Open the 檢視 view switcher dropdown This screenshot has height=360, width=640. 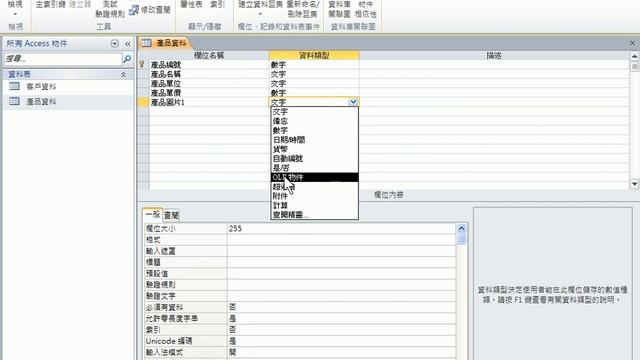pyautogui.click(x=15, y=8)
